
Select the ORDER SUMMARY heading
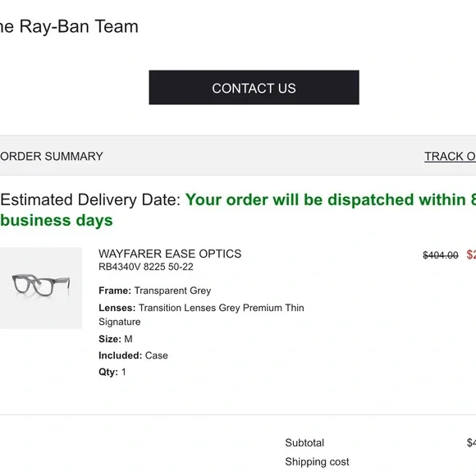pyautogui.click(x=52, y=156)
